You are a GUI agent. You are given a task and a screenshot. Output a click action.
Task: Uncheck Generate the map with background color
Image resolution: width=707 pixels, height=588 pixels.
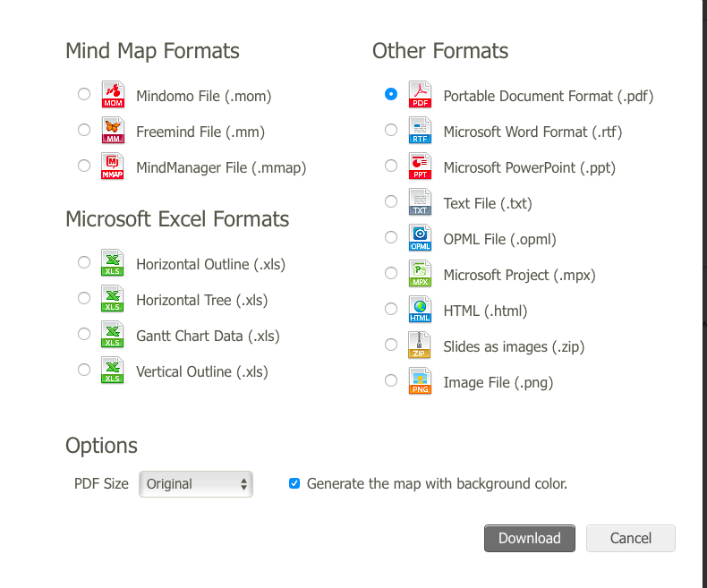pyautogui.click(x=294, y=483)
